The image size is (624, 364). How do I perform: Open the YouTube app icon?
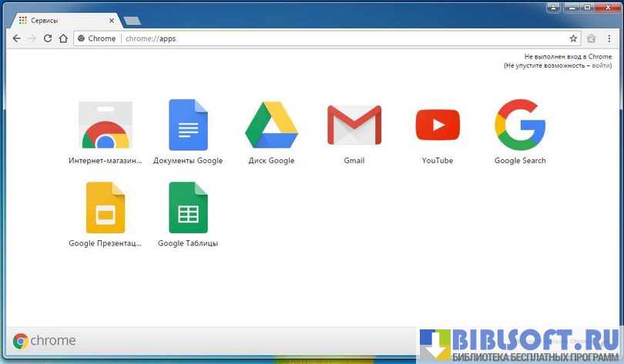pyautogui.click(x=437, y=125)
